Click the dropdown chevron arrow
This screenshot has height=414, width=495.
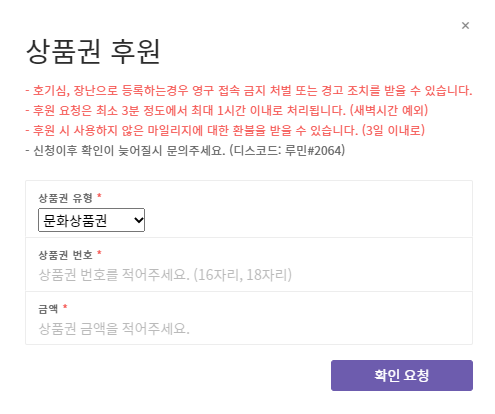138,220
